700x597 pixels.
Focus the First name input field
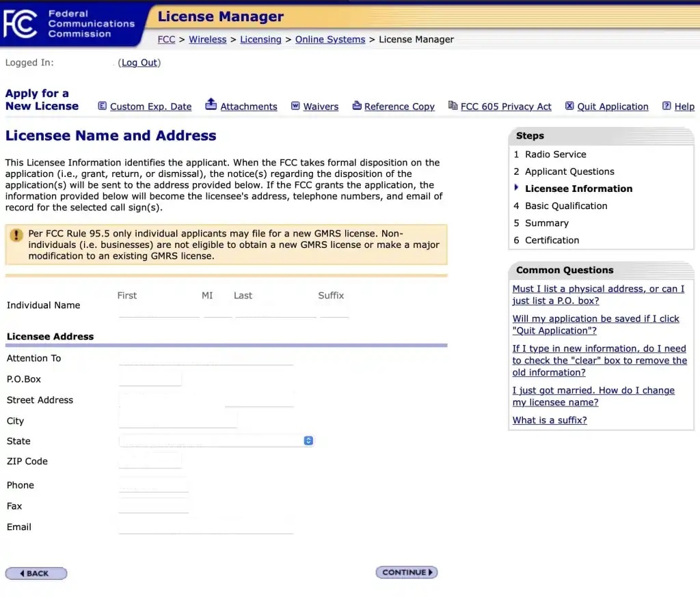click(x=159, y=310)
